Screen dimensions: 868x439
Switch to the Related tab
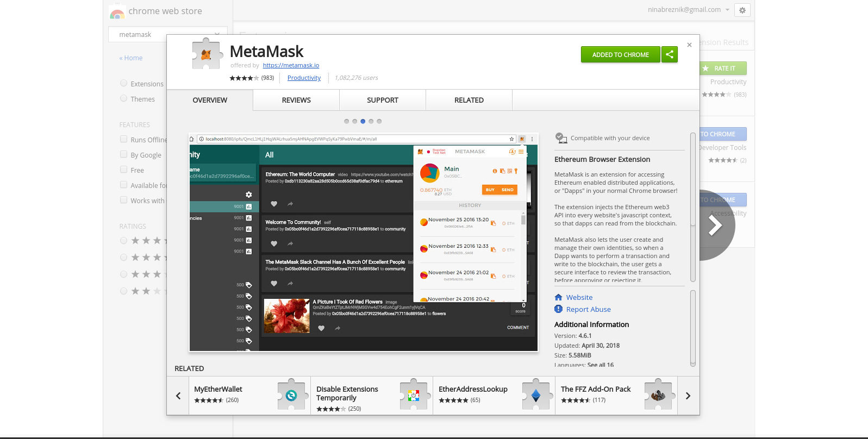click(469, 100)
